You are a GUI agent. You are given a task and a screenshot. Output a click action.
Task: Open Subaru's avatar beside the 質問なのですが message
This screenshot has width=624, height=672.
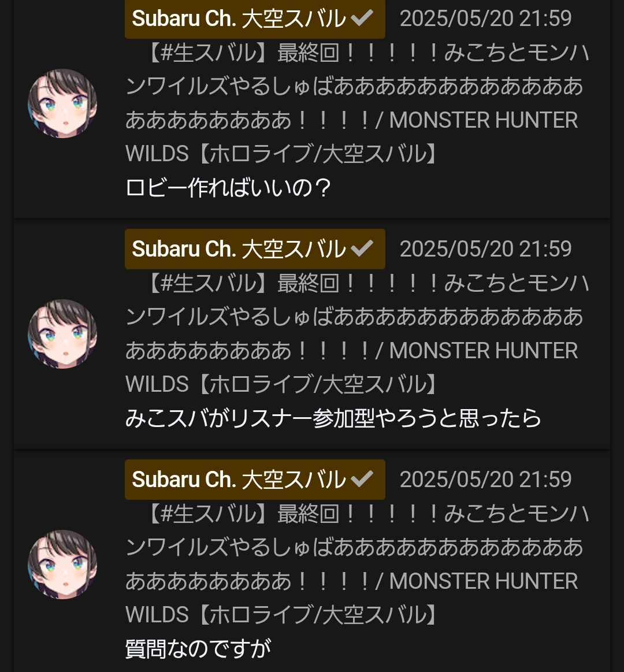click(x=62, y=565)
